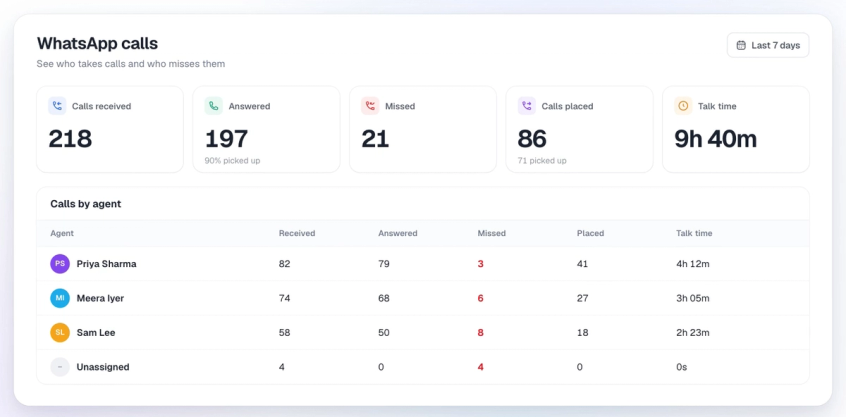The height and width of the screenshot is (417, 846).
Task: Click the 21 missed value
Action: (x=375, y=139)
